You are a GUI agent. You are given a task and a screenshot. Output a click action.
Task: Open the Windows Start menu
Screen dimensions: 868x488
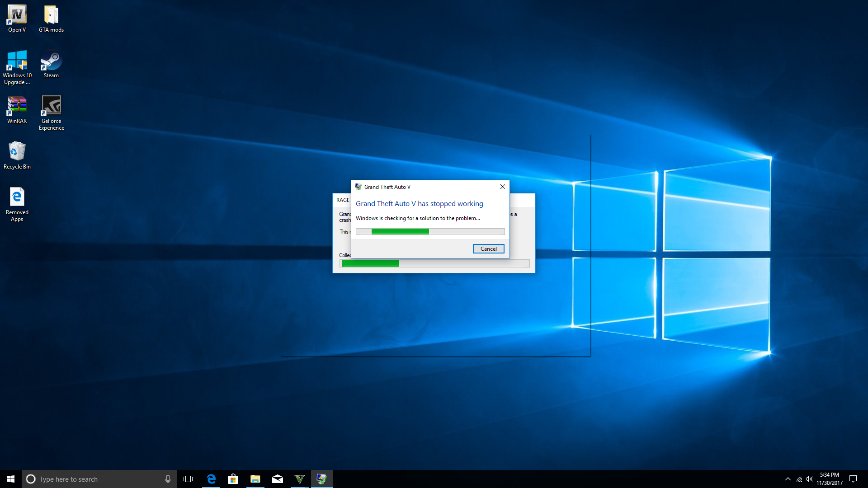[11, 479]
